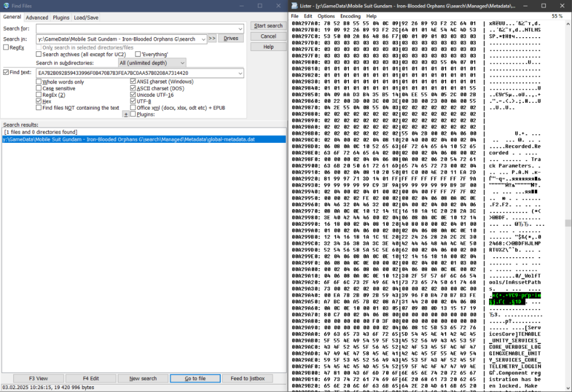This screenshot has width=572, height=392.
Task: Open the Search for dropdown
Action: click(240, 28)
